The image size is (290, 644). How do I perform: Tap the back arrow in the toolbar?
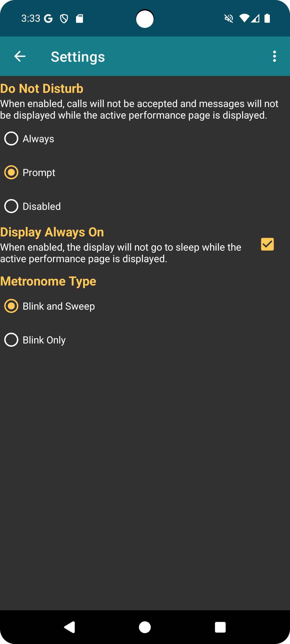coord(20,56)
